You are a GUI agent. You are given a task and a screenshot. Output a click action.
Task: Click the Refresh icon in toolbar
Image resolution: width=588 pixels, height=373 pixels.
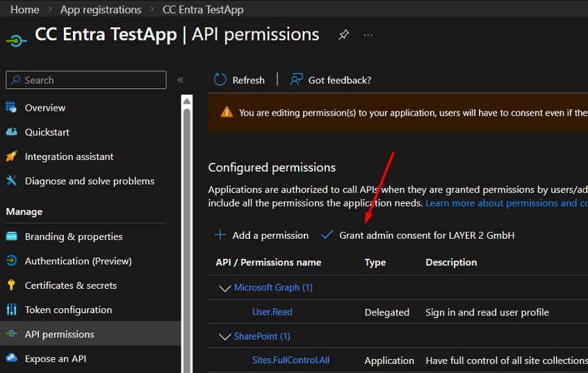(x=220, y=79)
